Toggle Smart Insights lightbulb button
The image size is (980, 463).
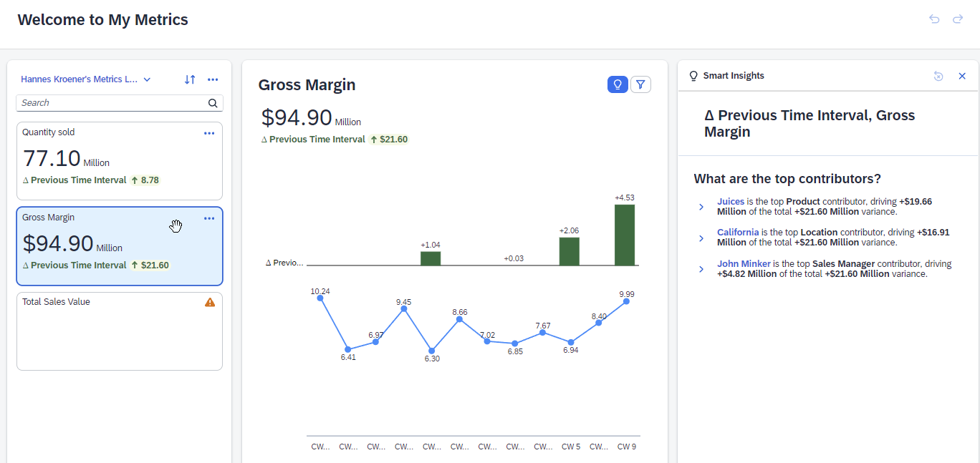point(618,84)
